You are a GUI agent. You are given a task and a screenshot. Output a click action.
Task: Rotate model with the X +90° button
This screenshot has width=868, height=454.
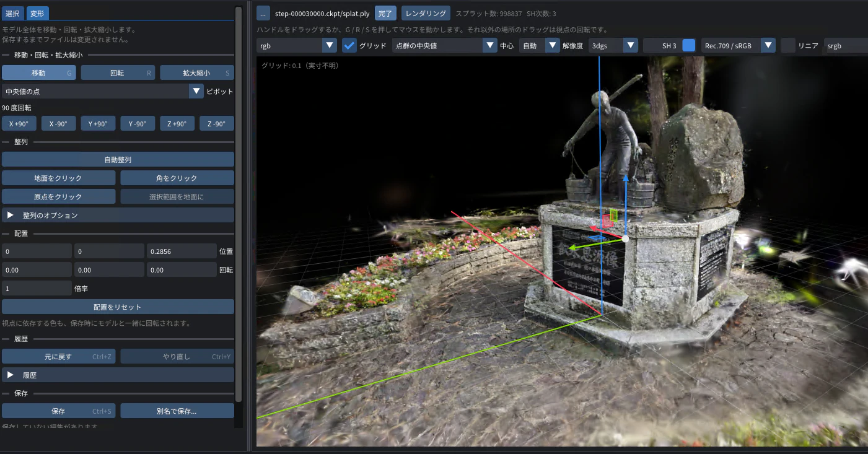[19, 123]
